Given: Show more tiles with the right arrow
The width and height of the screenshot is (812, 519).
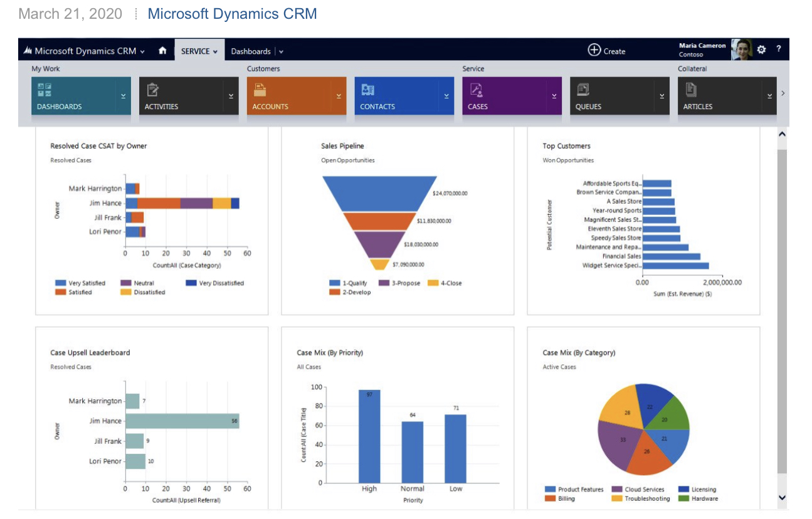Looking at the screenshot, I should tap(783, 93).
